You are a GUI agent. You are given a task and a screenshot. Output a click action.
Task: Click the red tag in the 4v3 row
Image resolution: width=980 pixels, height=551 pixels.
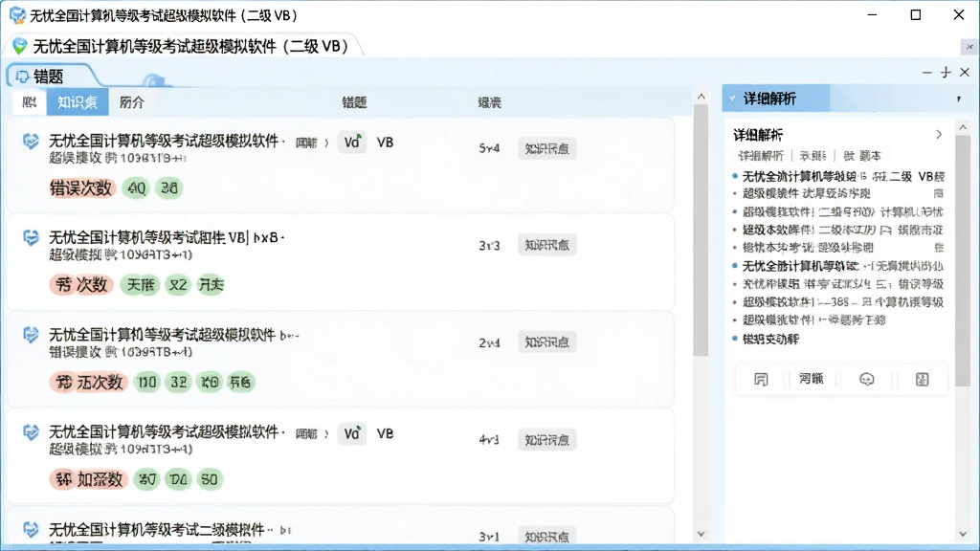(x=89, y=479)
